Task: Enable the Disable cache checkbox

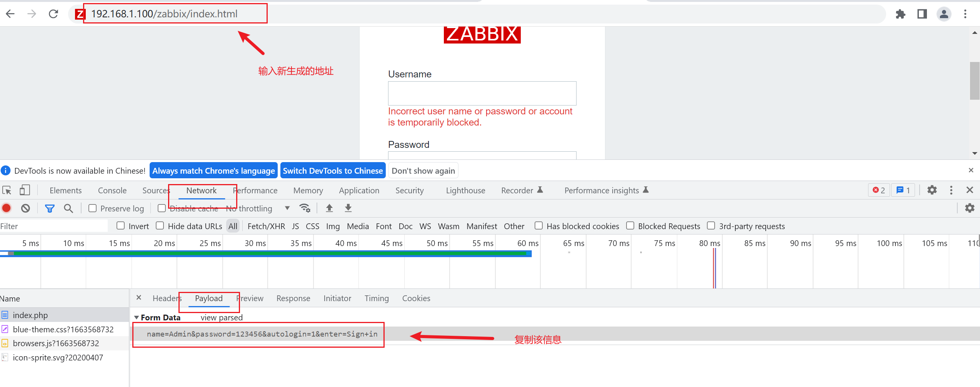Action: pos(162,208)
